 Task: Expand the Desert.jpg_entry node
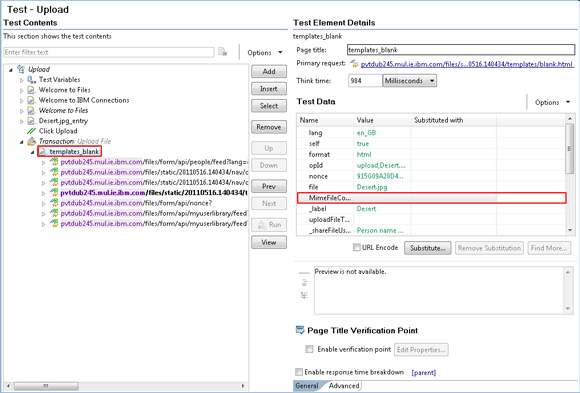21,121
